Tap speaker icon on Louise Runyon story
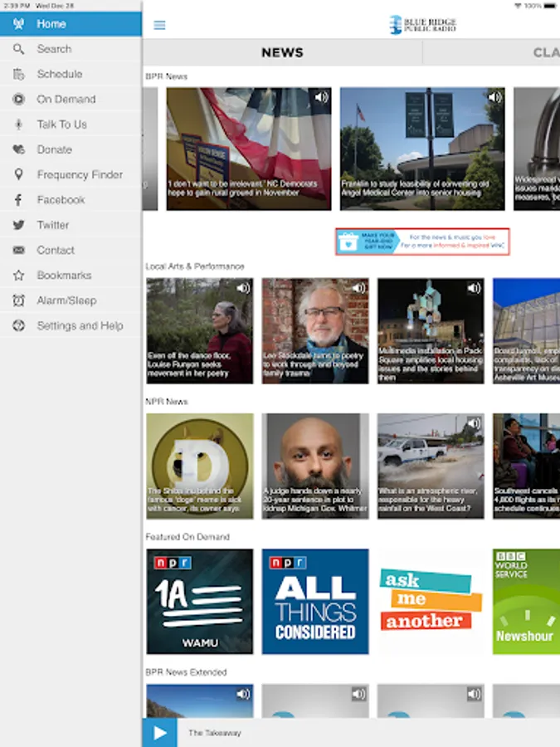The width and height of the screenshot is (560, 747). pos(243,288)
